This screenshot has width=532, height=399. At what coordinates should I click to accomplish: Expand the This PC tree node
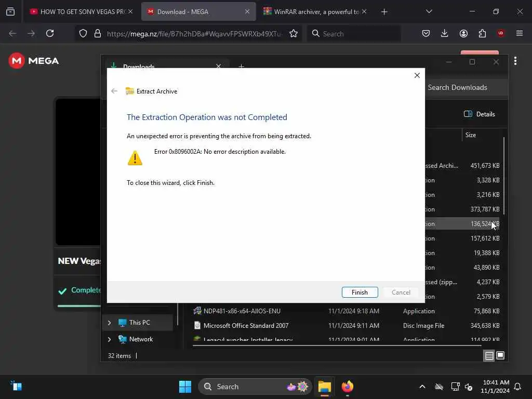[109, 323]
